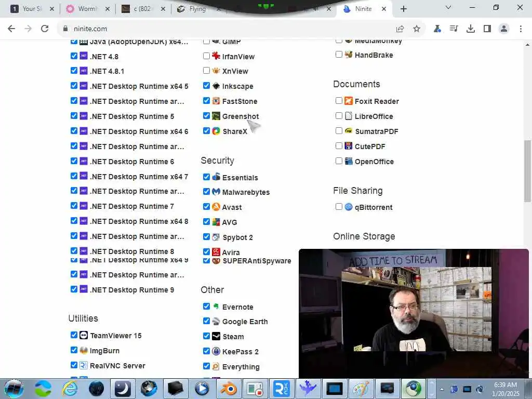Uncheck the .NET Desktop Runtime 9 checkbox

pyautogui.click(x=74, y=289)
